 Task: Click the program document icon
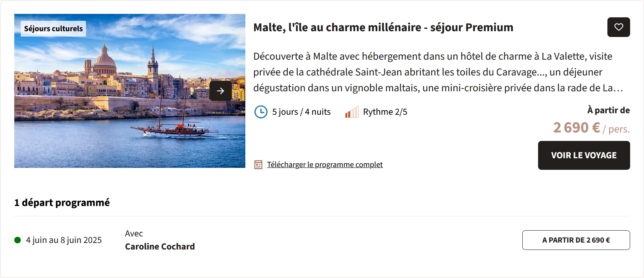point(258,165)
